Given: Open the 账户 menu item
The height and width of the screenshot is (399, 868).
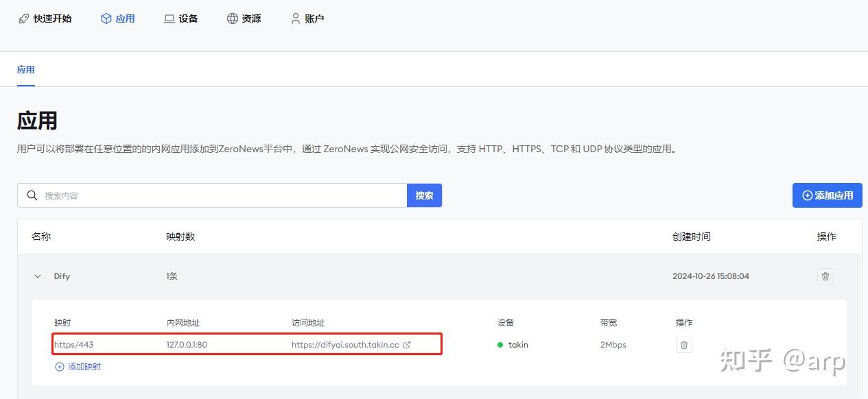Looking at the screenshot, I should [307, 19].
